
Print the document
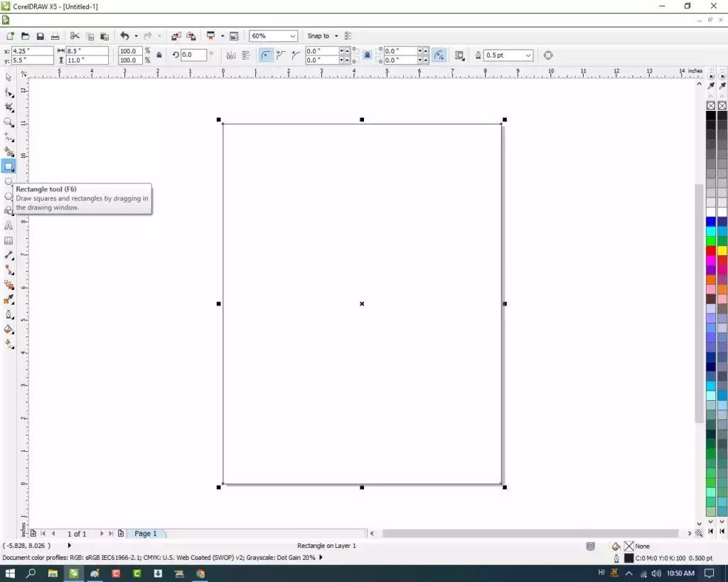pyautogui.click(x=55, y=36)
